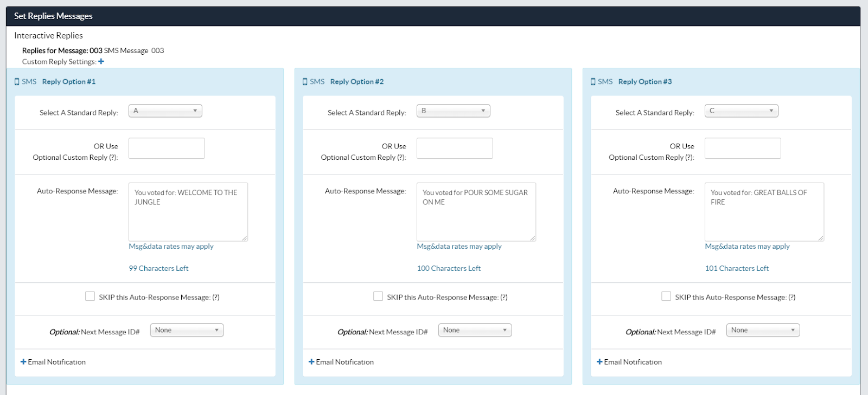The height and width of the screenshot is (395, 868).
Task: Click 'Auto-Response Message' label in Option #2
Action: coord(366,191)
